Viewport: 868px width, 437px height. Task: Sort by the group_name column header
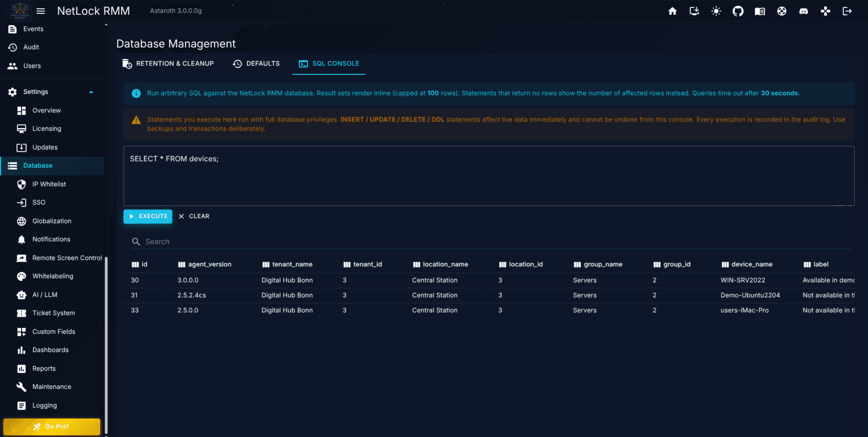coord(598,265)
